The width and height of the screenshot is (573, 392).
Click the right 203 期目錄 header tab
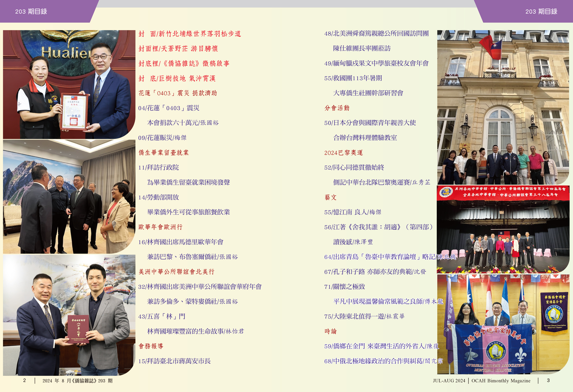click(x=541, y=11)
